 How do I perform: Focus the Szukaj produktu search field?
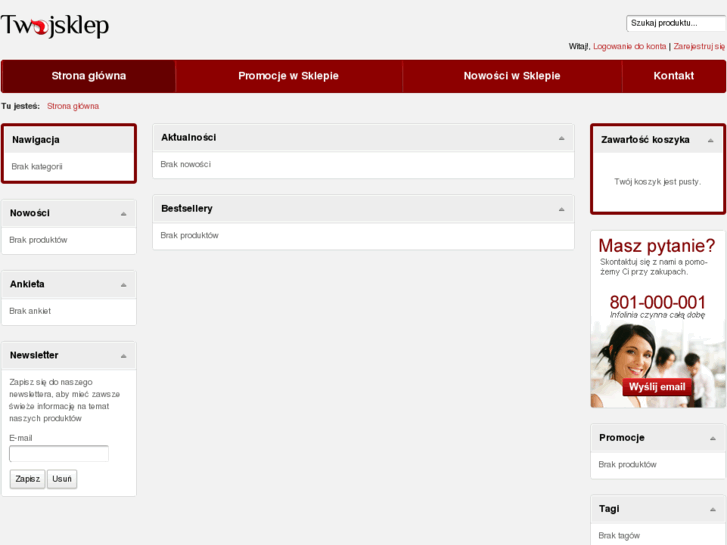coord(675,23)
